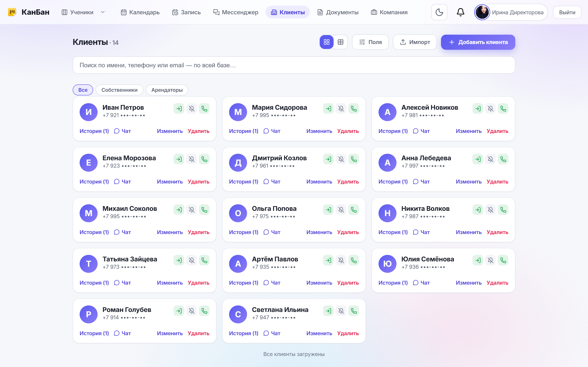Focus the client search field

point(294,65)
